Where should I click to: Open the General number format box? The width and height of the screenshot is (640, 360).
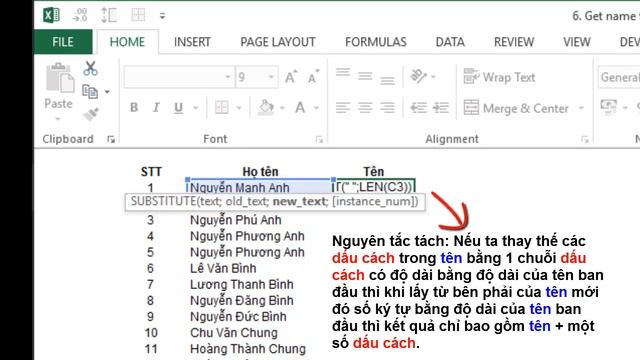coord(619,77)
